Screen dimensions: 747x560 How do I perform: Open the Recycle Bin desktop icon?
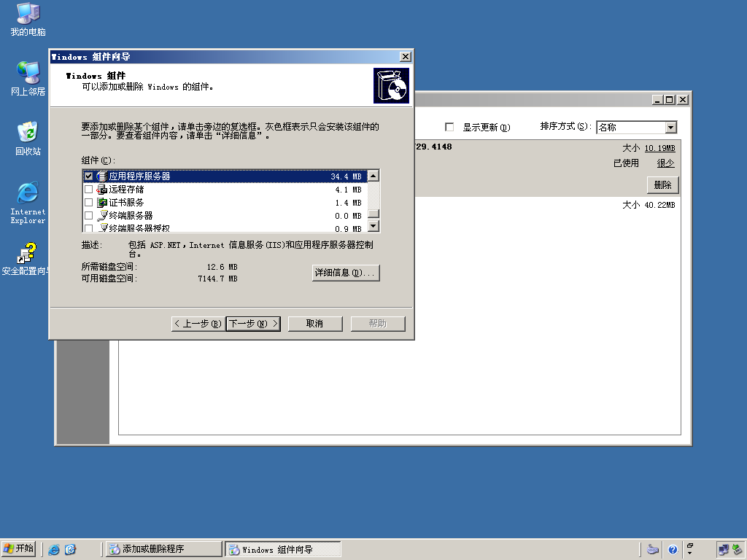click(28, 138)
